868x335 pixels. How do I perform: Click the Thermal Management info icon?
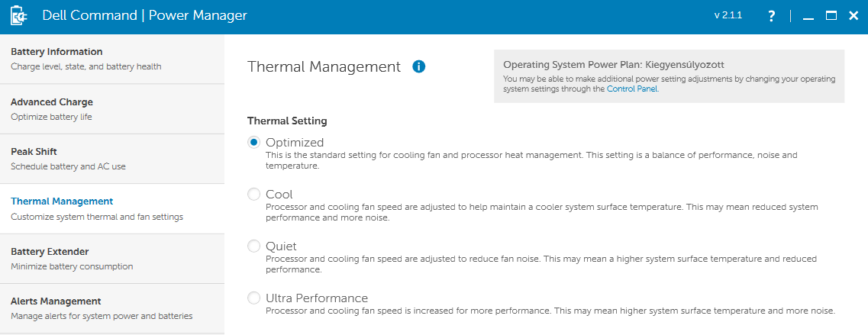tap(419, 67)
